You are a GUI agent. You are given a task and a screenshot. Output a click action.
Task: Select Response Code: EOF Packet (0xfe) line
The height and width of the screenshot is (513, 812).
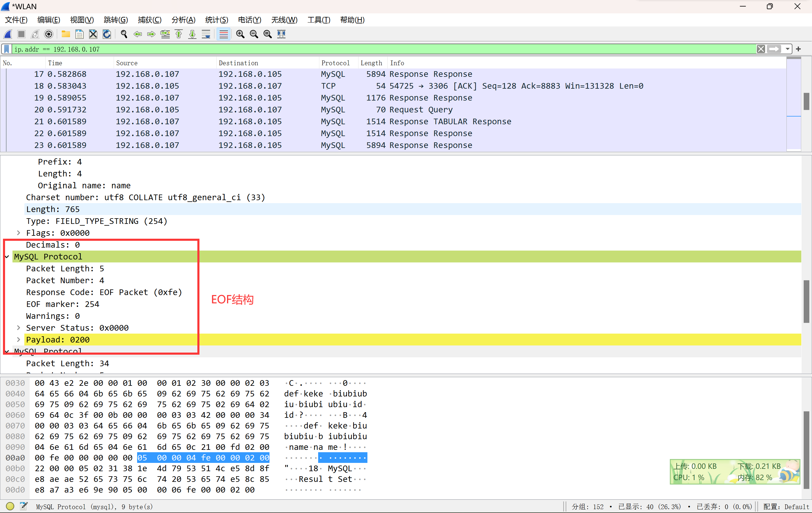click(104, 292)
